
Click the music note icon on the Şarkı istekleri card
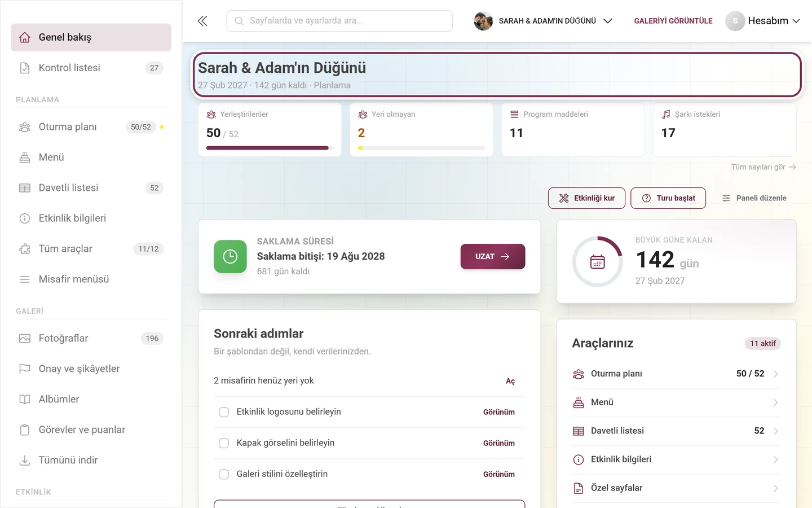coord(666,114)
